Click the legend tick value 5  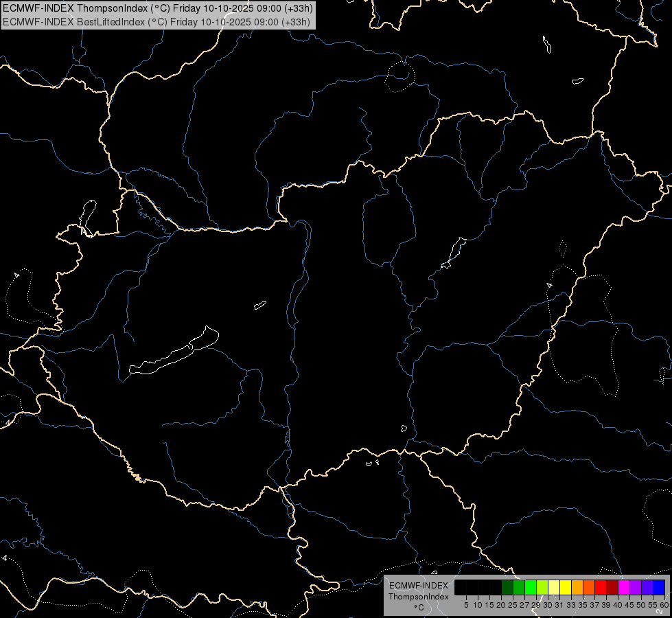(466, 605)
